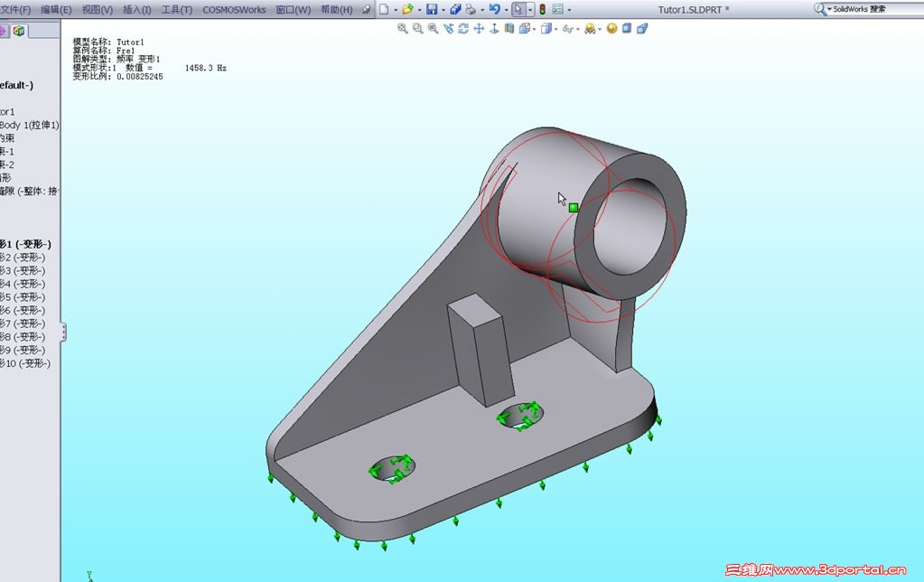Select the 变形2 mode shape plot

click(x=23, y=257)
